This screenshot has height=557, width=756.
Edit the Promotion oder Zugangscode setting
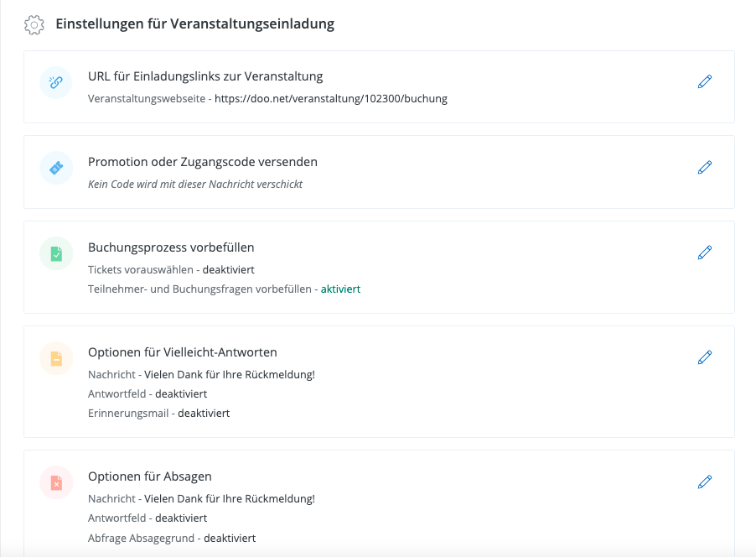pos(705,167)
